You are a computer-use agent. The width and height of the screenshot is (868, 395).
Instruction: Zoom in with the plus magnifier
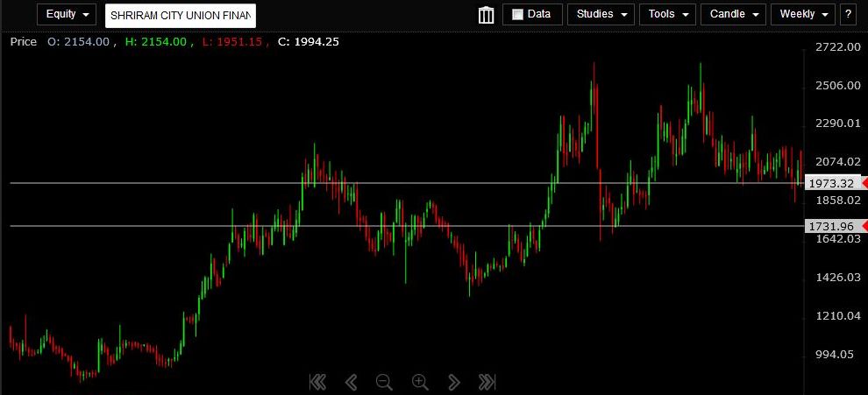tap(420, 382)
